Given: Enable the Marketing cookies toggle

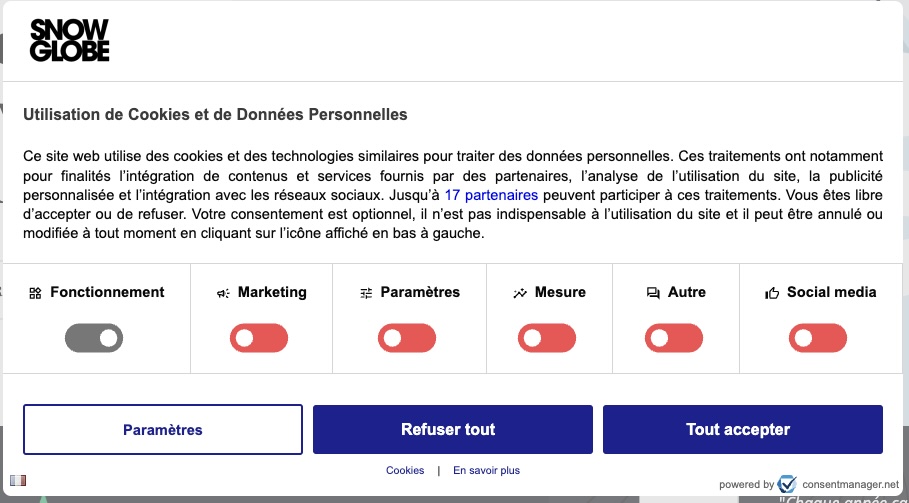Looking at the screenshot, I should (259, 338).
